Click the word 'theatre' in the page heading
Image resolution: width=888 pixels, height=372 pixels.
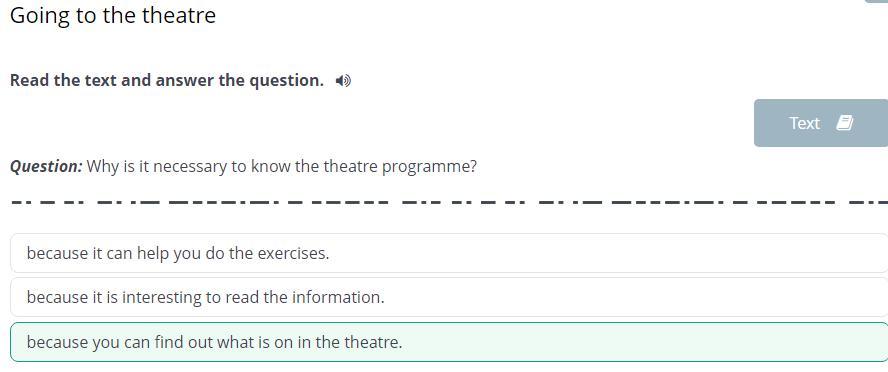[x=179, y=15]
